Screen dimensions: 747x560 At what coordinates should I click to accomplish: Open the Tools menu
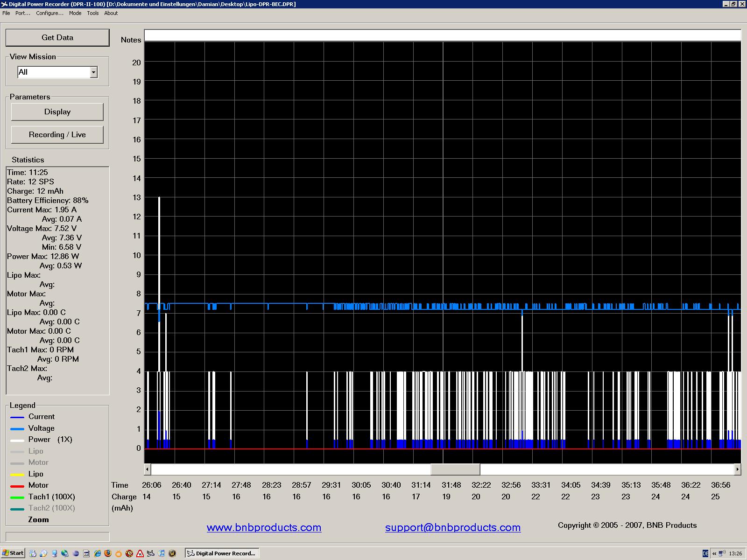click(x=93, y=13)
